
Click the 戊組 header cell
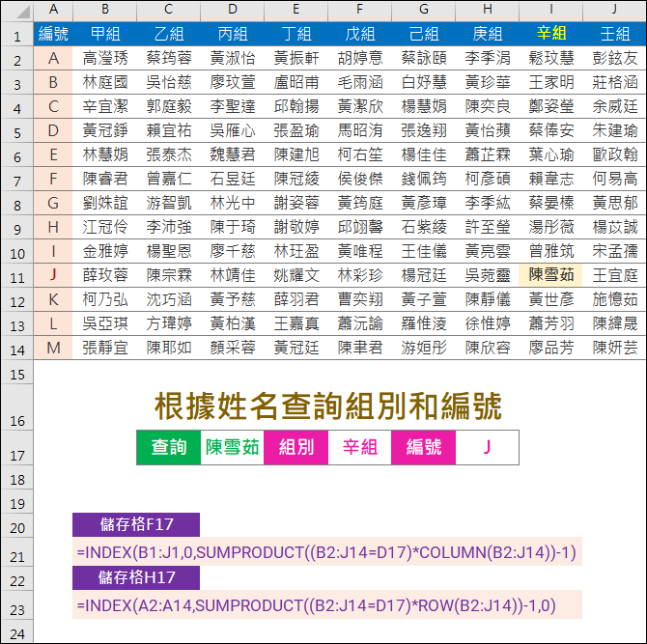click(x=360, y=34)
